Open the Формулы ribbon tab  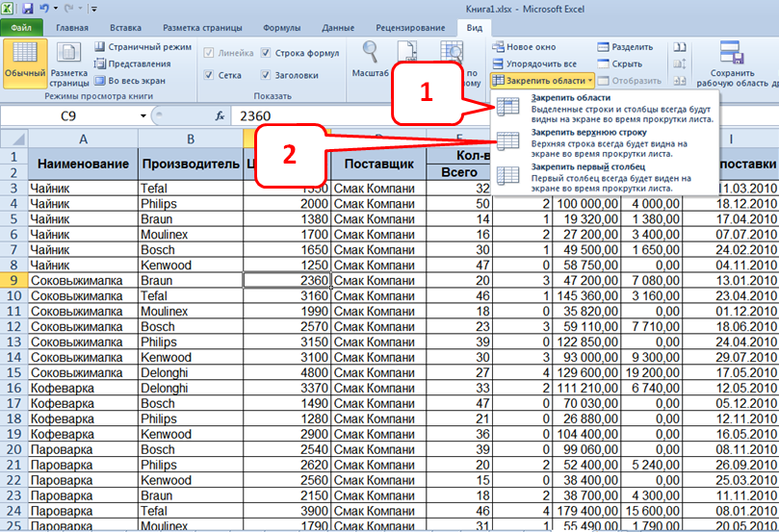tap(280, 29)
